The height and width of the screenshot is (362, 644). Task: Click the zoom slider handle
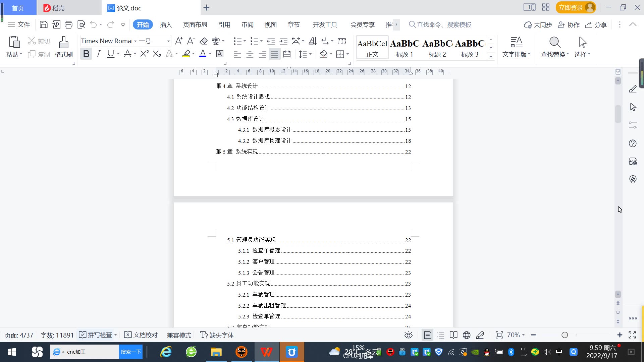pyautogui.click(x=565, y=335)
